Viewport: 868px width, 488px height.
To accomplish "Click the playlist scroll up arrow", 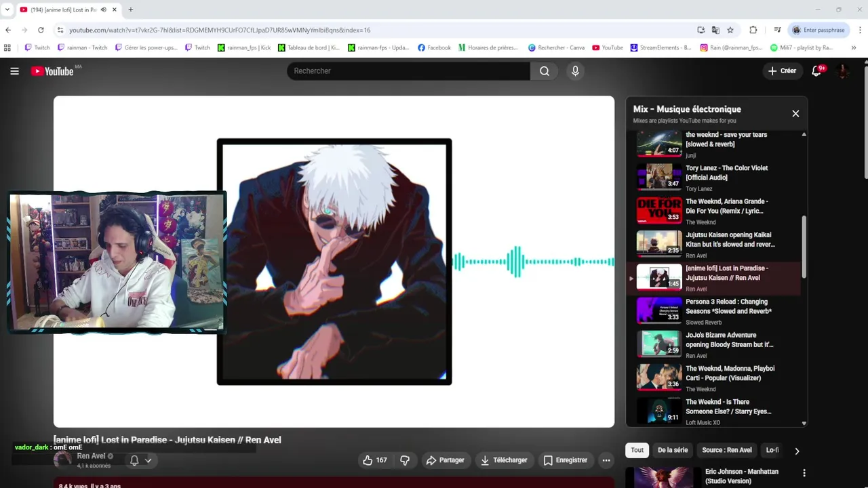I will click(x=804, y=134).
